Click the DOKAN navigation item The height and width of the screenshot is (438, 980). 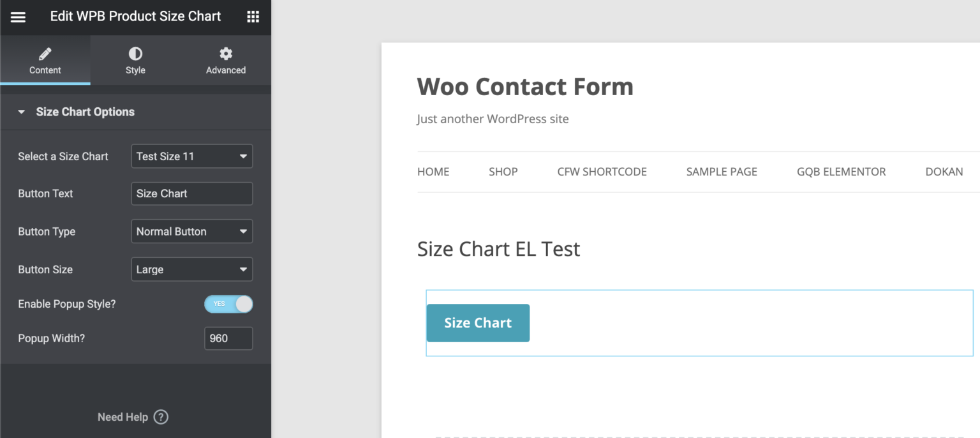tap(944, 171)
